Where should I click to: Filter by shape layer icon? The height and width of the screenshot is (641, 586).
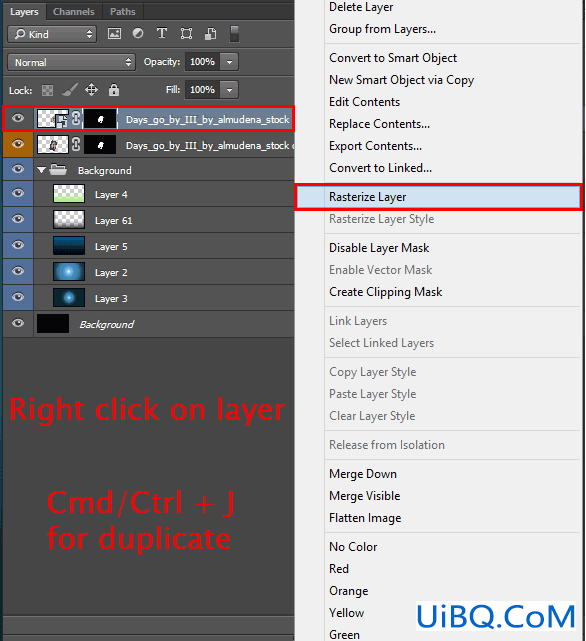coord(186,34)
